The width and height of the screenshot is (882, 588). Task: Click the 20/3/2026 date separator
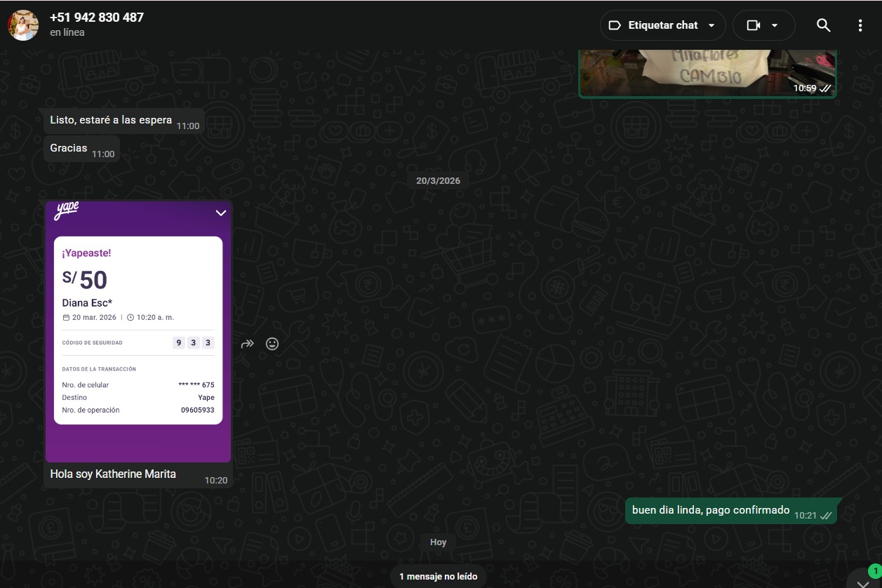pyautogui.click(x=438, y=180)
